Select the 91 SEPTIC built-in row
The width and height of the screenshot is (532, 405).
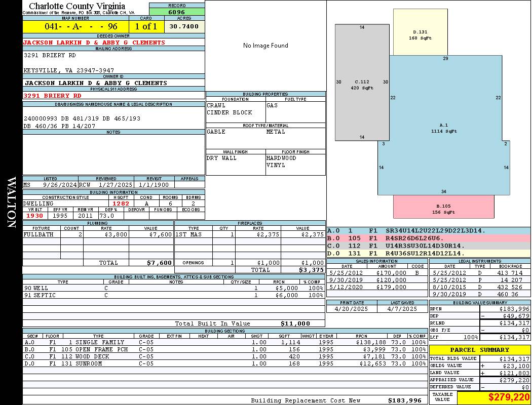pos(174,295)
